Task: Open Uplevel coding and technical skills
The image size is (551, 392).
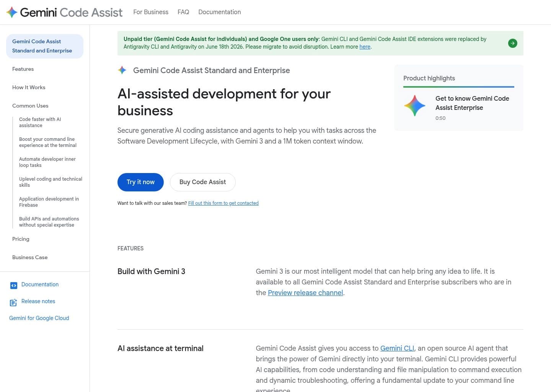Action: click(x=51, y=182)
